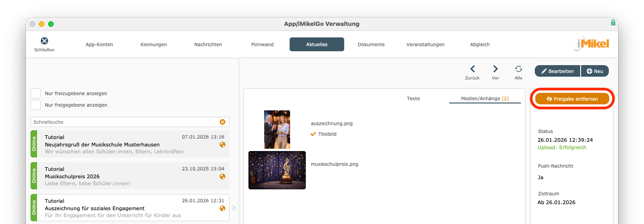Click the musikschulpreis.png file name
This screenshot has height=224, width=644.
(334, 164)
